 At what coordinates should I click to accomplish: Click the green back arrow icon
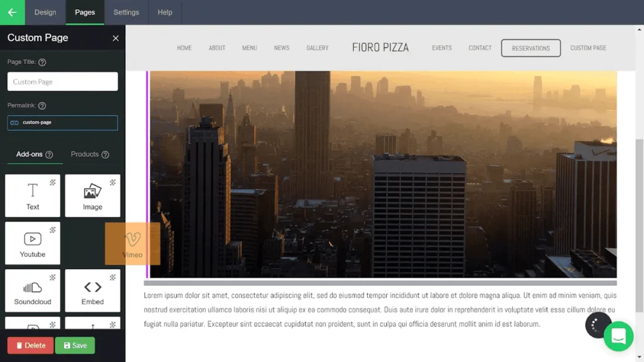pyautogui.click(x=13, y=13)
